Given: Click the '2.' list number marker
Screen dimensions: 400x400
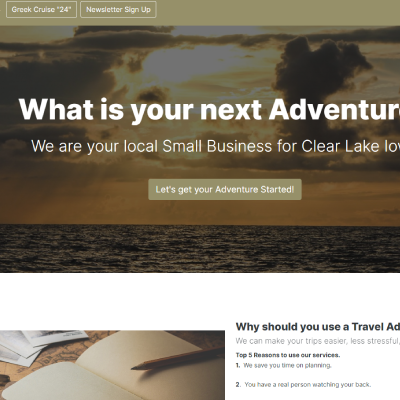Looking at the screenshot, I should tap(238, 385).
